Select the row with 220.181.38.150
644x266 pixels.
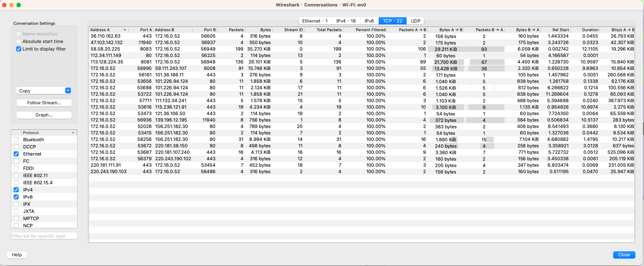coord(361,146)
